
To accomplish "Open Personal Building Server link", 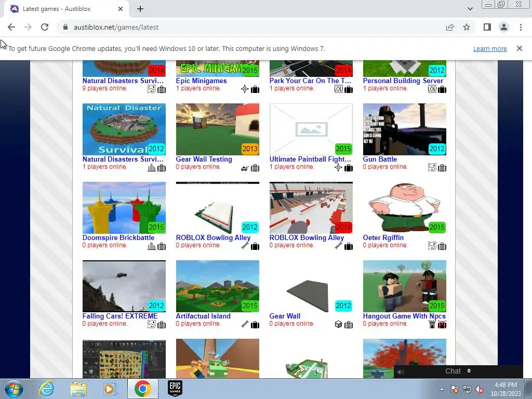I will coord(403,81).
